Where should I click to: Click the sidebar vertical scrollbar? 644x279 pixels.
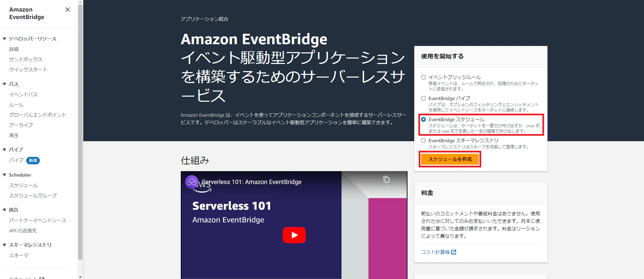80,133
